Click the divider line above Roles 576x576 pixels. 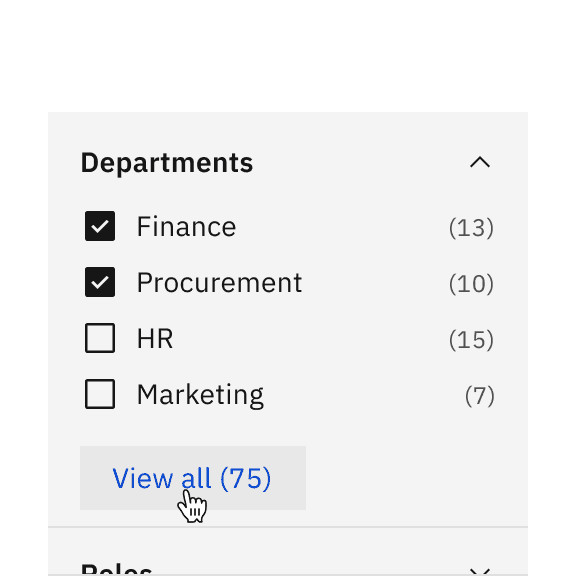tap(288, 527)
